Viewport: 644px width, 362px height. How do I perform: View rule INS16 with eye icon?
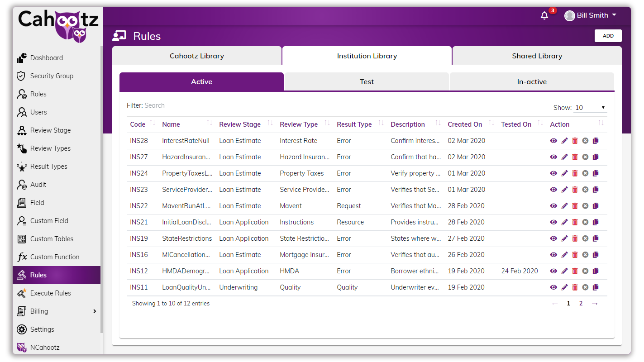553,255
